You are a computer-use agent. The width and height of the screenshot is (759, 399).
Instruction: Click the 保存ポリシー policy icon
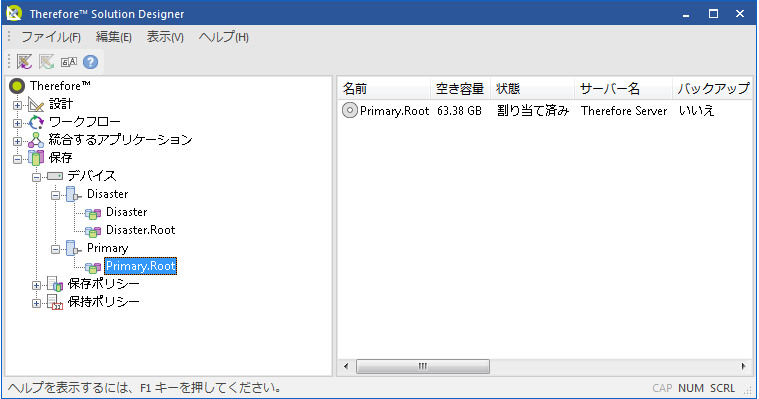55,284
